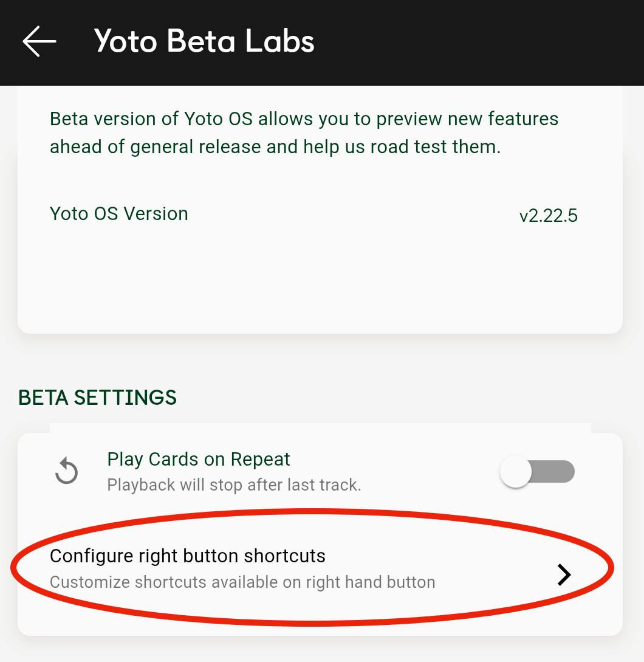Image resolution: width=644 pixels, height=662 pixels.
Task: Click the red oval annotation outline
Action: 313,512
